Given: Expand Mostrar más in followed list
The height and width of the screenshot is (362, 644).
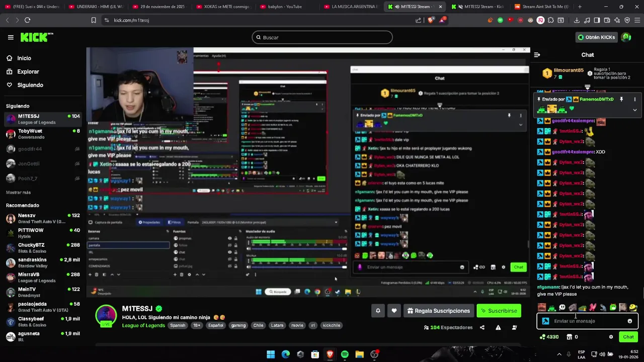Looking at the screenshot, I should pos(18,193).
